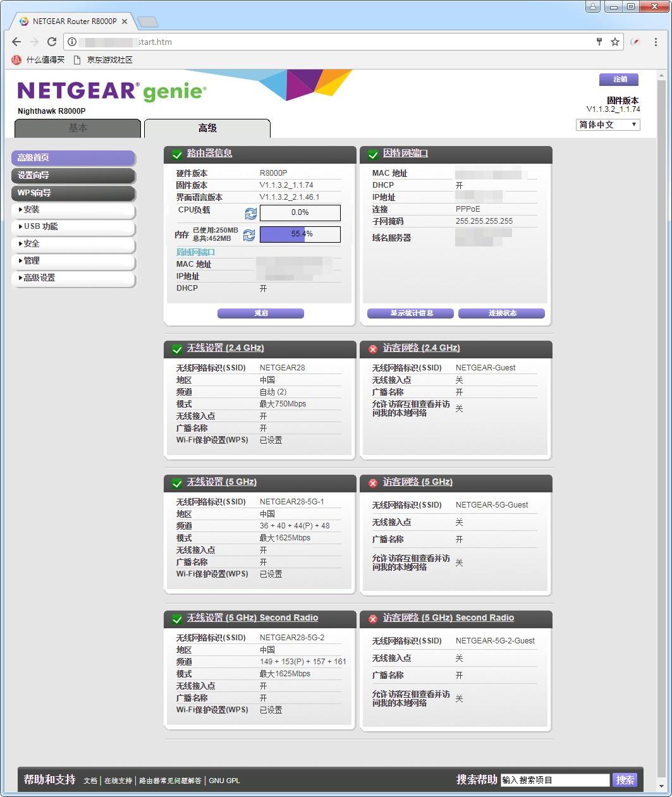Click the memory usage progress bar
This screenshot has width=672, height=797.
tap(300, 234)
